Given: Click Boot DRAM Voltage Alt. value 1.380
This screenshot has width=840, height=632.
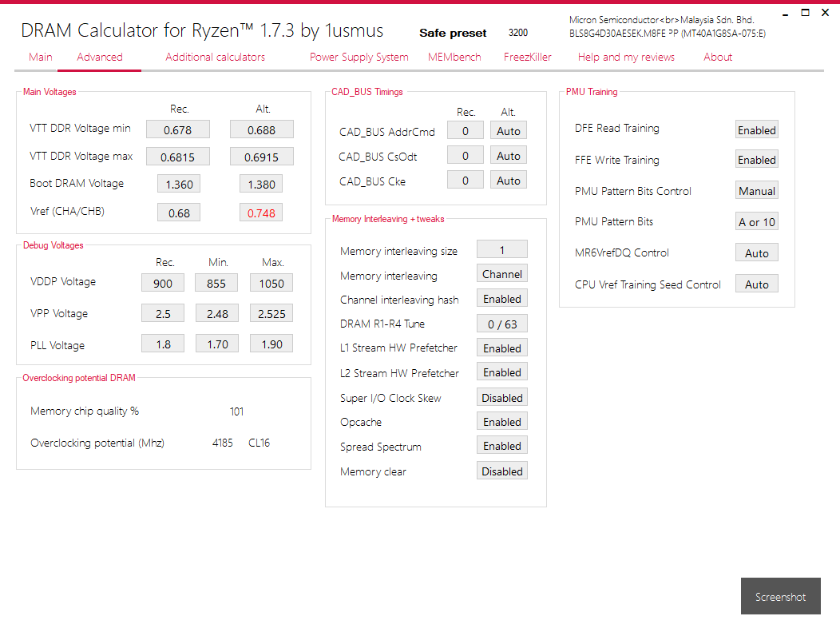Looking at the screenshot, I should pyautogui.click(x=261, y=184).
